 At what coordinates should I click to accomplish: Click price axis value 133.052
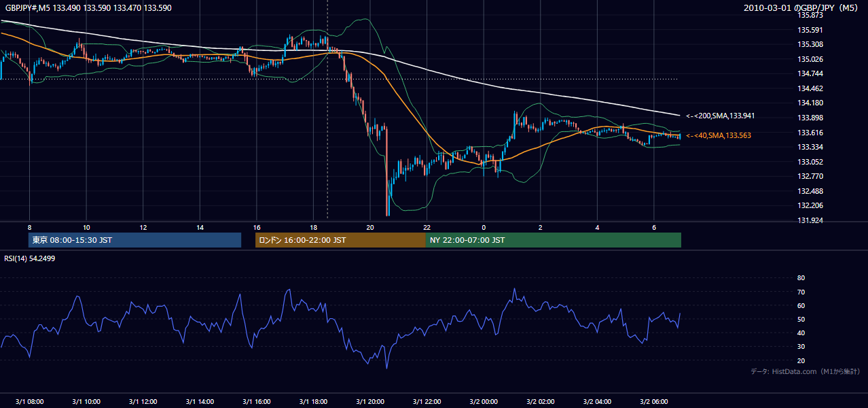click(x=810, y=162)
